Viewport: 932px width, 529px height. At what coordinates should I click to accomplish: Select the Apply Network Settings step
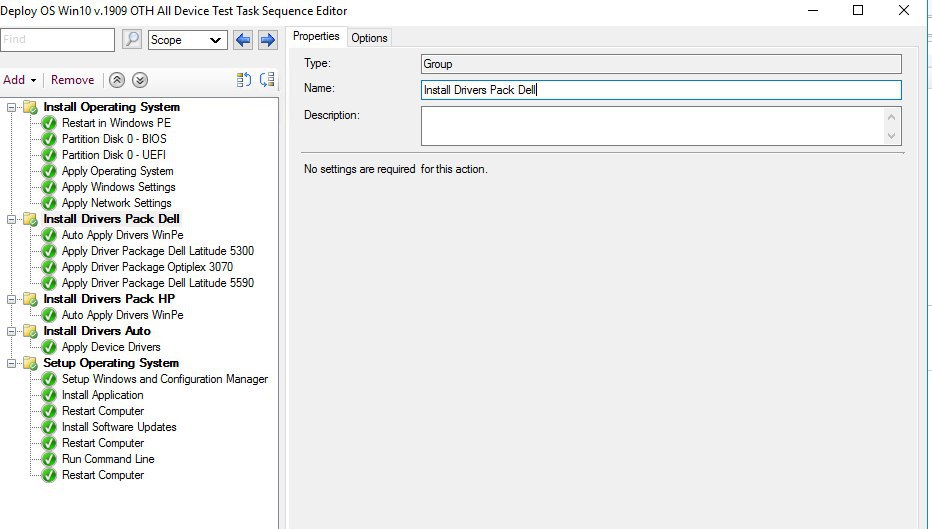[116, 203]
